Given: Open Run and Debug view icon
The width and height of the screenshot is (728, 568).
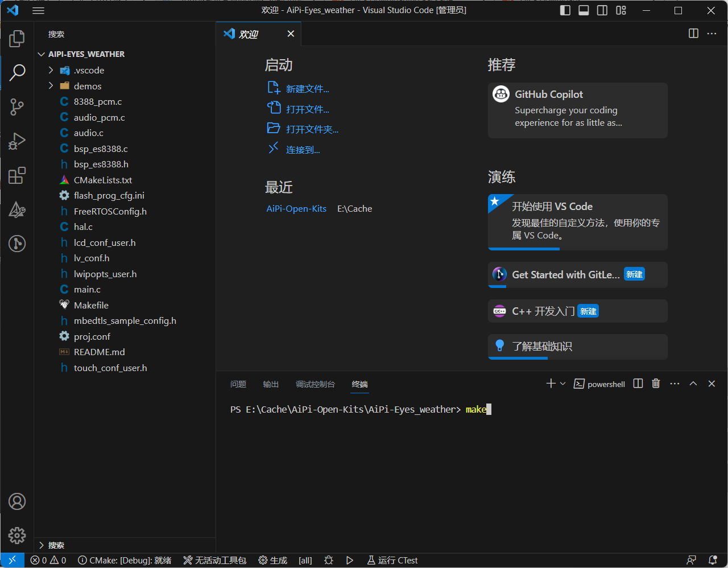Looking at the screenshot, I should click(17, 141).
